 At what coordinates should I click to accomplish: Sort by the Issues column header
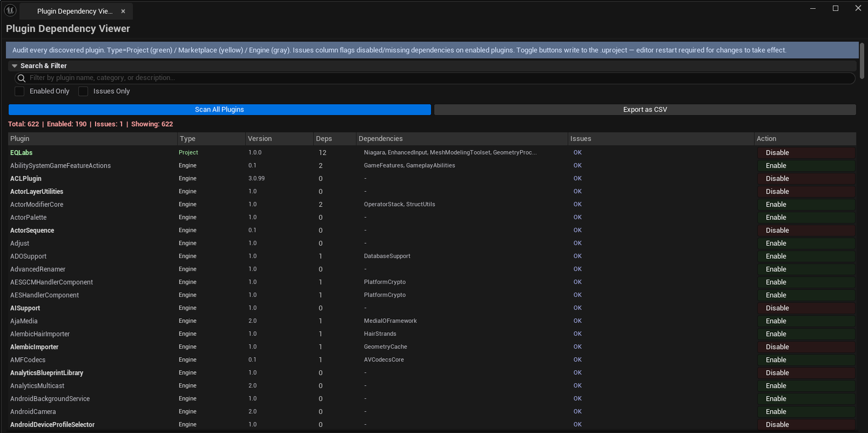coord(661,139)
